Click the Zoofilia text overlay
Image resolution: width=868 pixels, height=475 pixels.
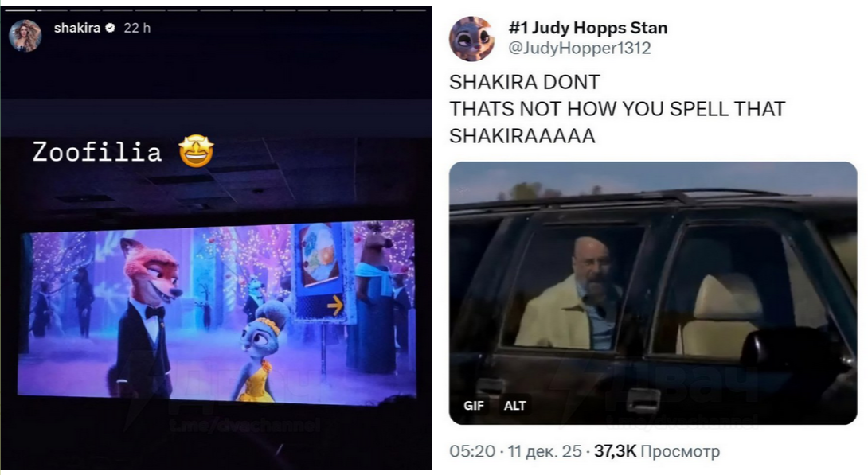point(97,151)
